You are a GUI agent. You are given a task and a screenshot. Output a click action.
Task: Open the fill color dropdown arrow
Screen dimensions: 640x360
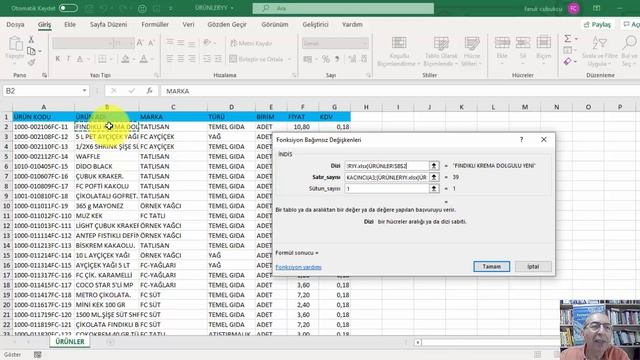point(134,60)
